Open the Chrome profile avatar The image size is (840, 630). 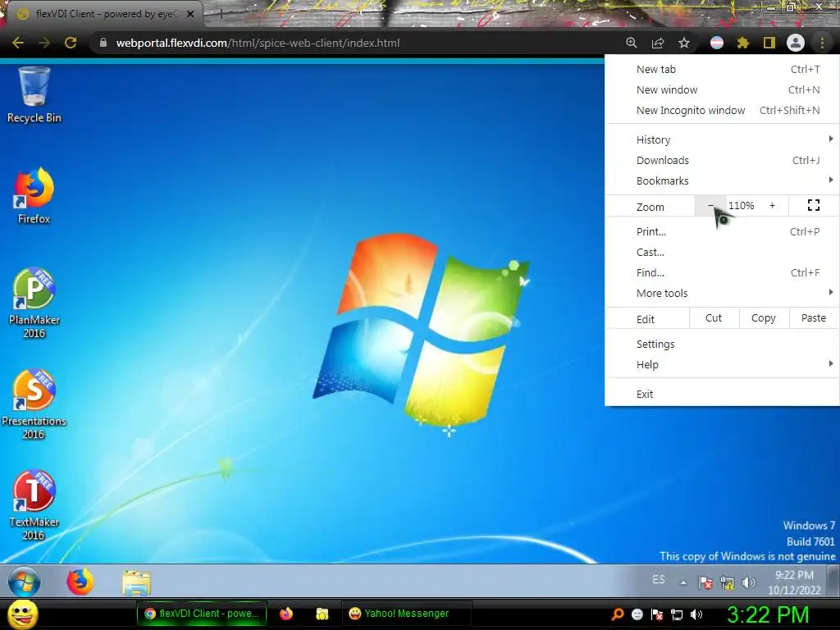coord(796,43)
